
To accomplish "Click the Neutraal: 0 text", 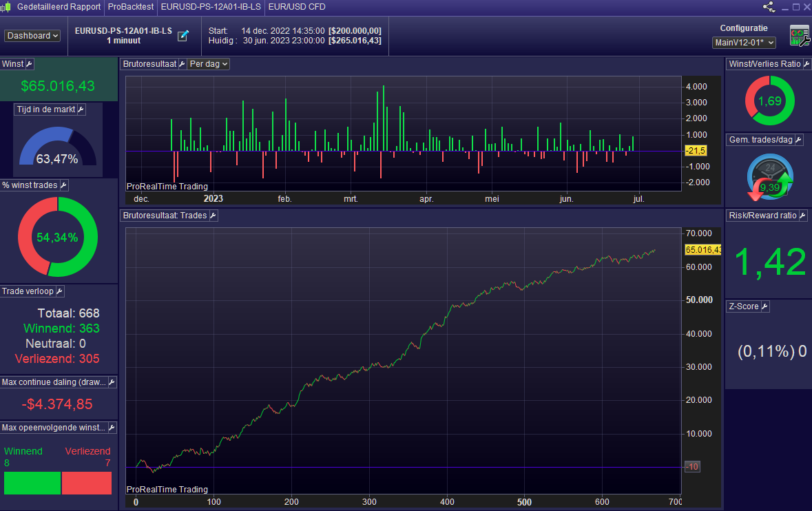I will (55, 343).
